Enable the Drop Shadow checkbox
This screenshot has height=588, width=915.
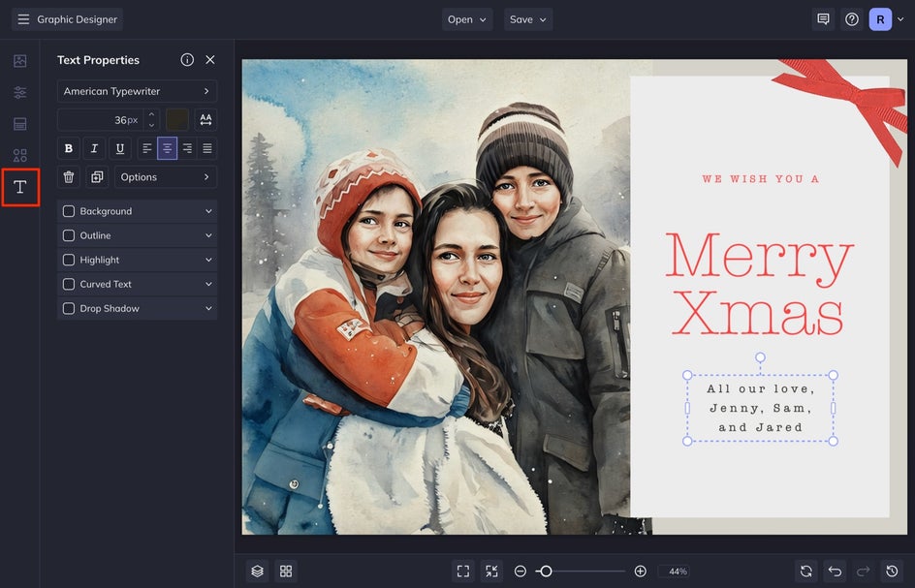[x=68, y=309]
